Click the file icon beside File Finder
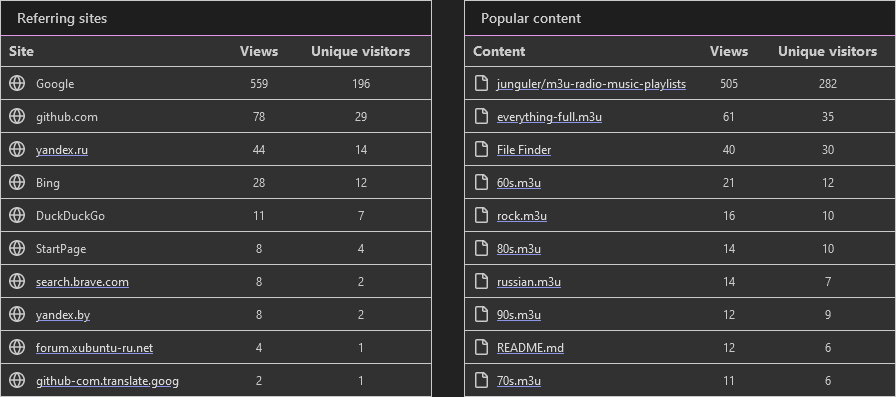This screenshot has width=896, height=397. pyautogui.click(x=482, y=150)
